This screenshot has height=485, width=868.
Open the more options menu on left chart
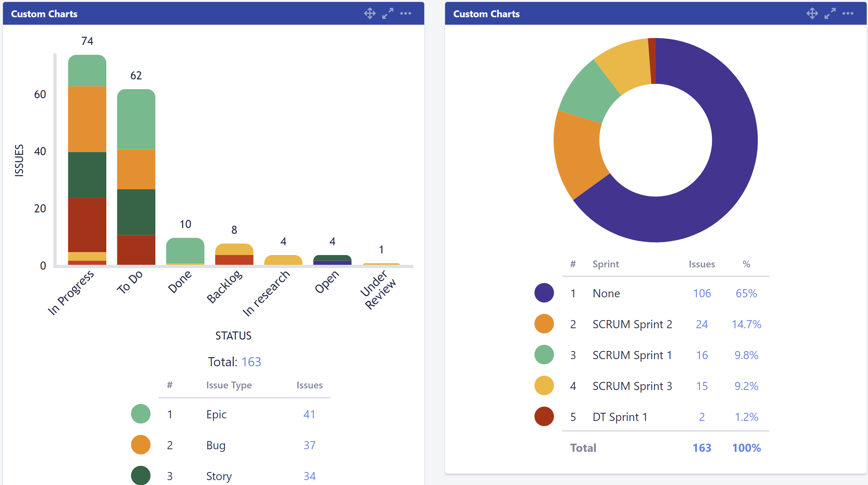point(406,13)
